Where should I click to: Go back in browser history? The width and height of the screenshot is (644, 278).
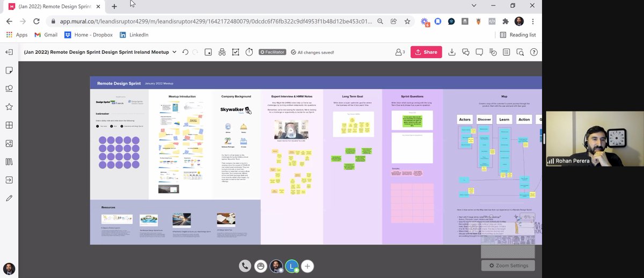(9, 21)
